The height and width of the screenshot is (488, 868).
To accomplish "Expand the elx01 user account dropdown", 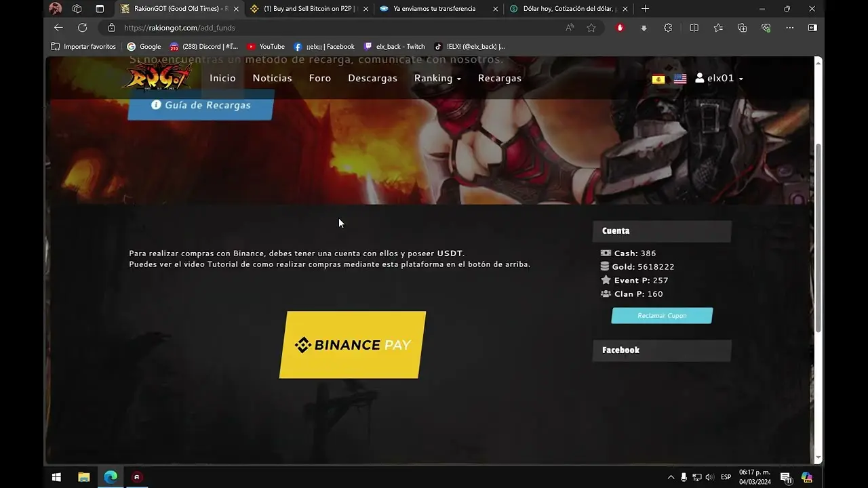I will pos(719,78).
